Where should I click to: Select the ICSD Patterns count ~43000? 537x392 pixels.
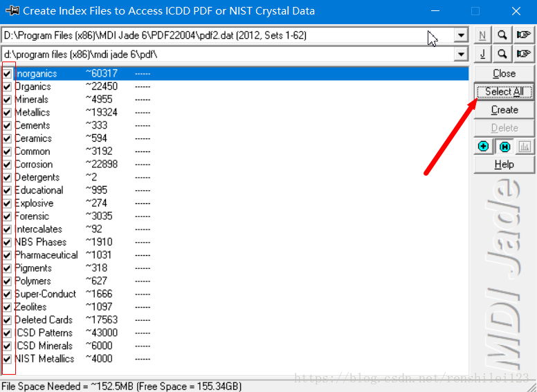[101, 333]
